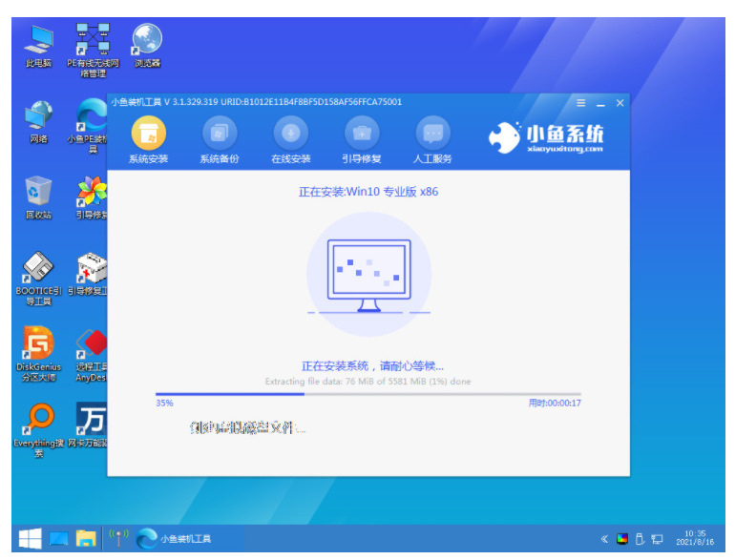Open PE有线无线网络管理 desktop shortcut
The width and height of the screenshot is (735, 560).
[93, 51]
